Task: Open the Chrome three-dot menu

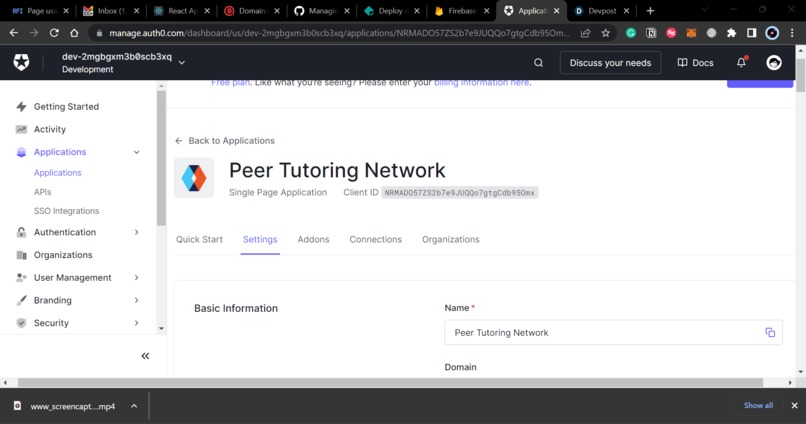Action: coord(792,33)
